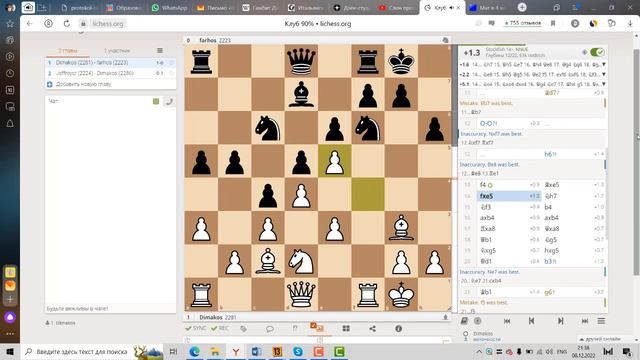Open Word from the taskbar
640x360 pixels.
click(x=256, y=351)
